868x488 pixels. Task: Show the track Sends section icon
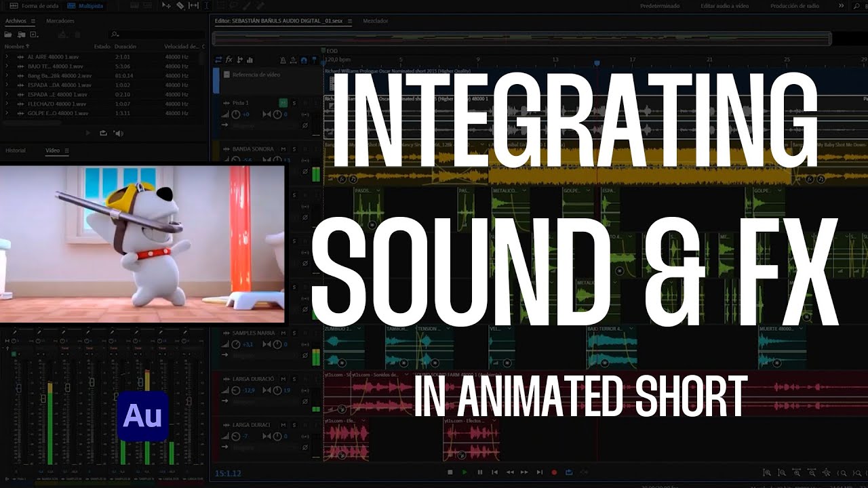click(x=239, y=60)
